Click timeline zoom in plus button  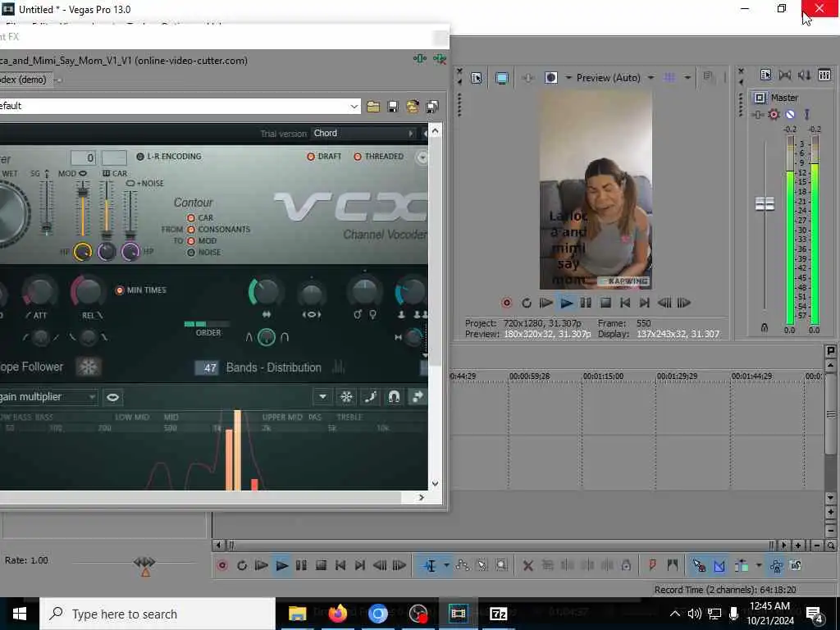point(798,546)
